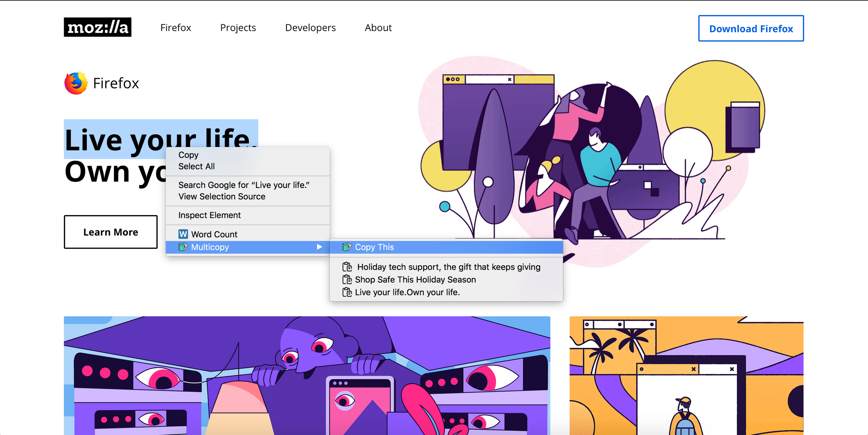The image size is (868, 435).
Task: Select 'Copy This' from Multicopy submenu
Action: click(374, 247)
